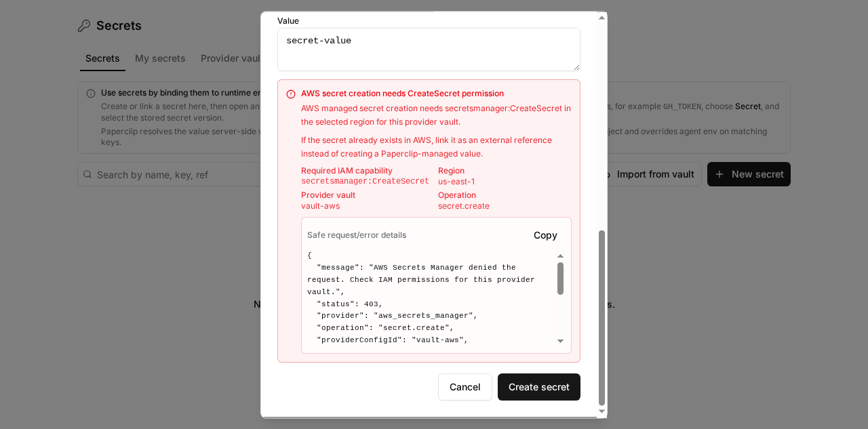Click the red error alert icon
Screen dimensions: 868x429
[x=291, y=94]
